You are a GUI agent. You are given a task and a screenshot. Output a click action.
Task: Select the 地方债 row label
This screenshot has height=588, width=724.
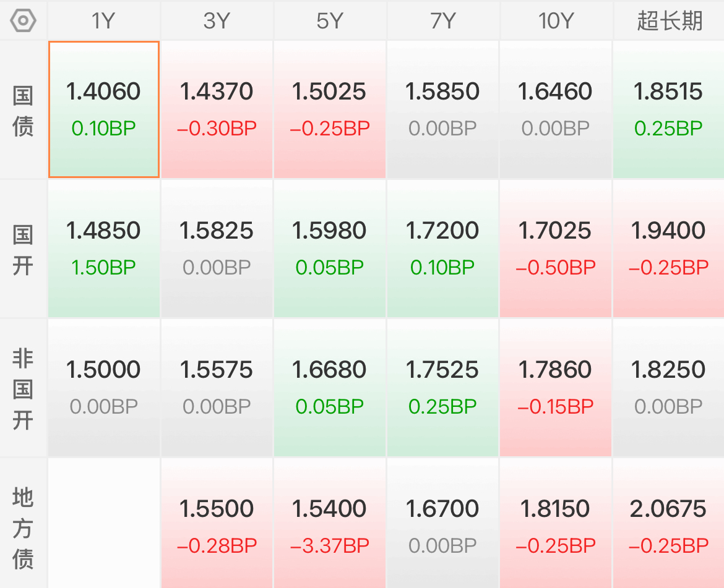tap(23, 524)
